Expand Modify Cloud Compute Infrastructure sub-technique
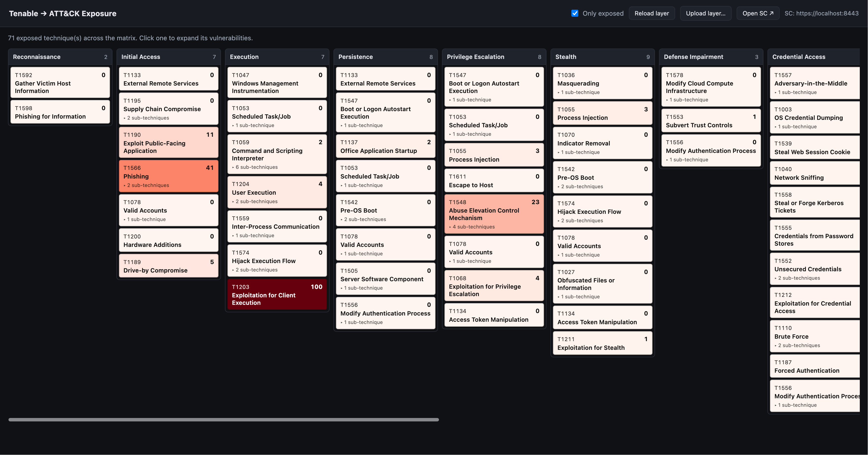Image resolution: width=868 pixels, height=455 pixels. pyautogui.click(x=687, y=100)
